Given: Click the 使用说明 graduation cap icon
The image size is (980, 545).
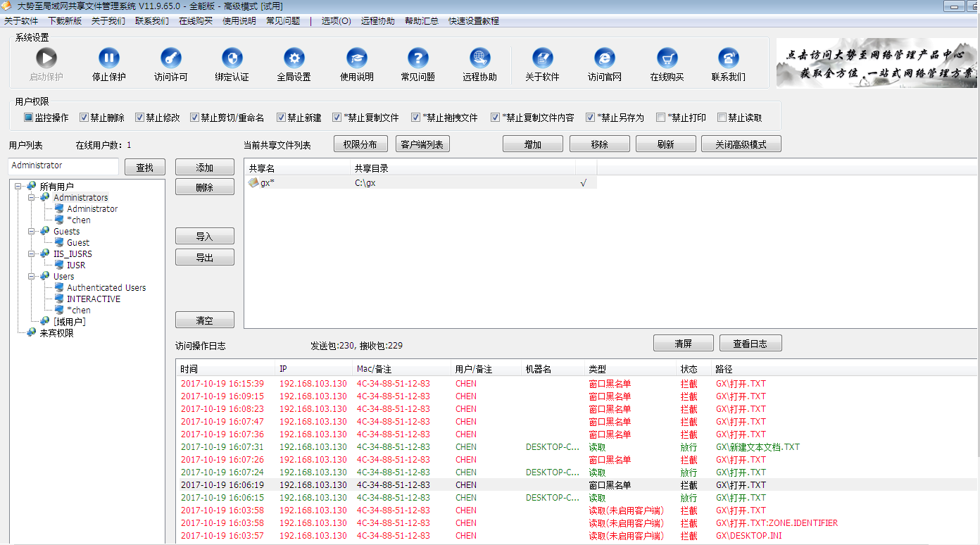Looking at the screenshot, I should coord(356,58).
